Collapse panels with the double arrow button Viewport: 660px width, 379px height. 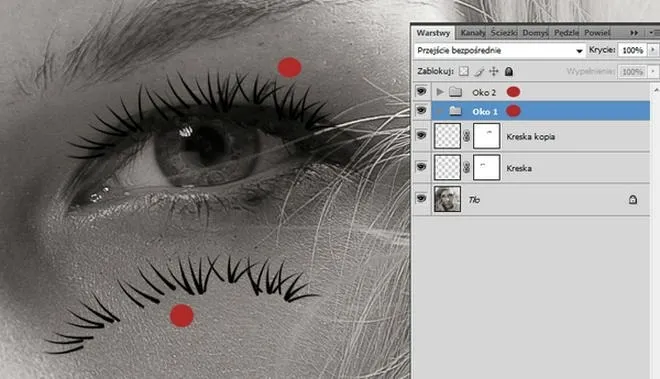[x=634, y=32]
